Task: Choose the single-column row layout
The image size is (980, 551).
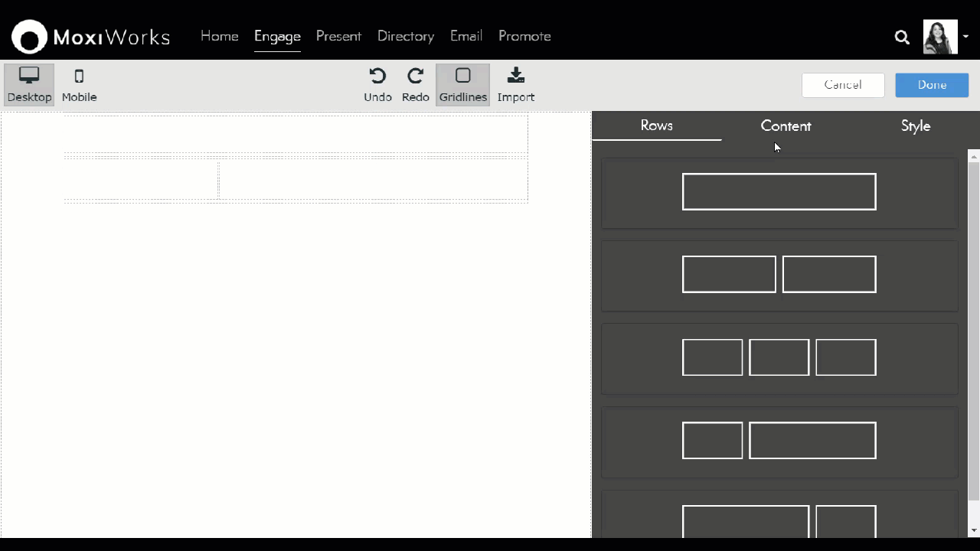Action: (x=779, y=192)
